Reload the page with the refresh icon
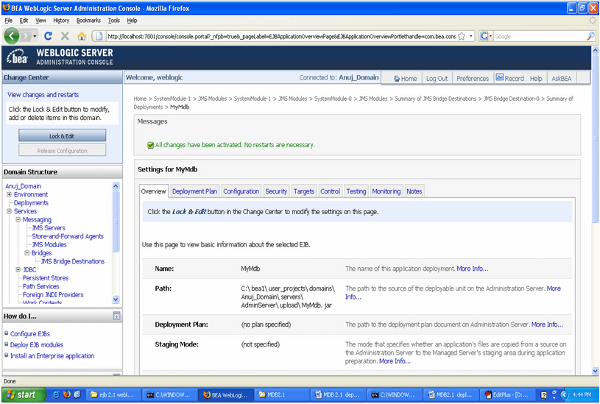Viewport: 600px width, 404px height. coord(48,36)
